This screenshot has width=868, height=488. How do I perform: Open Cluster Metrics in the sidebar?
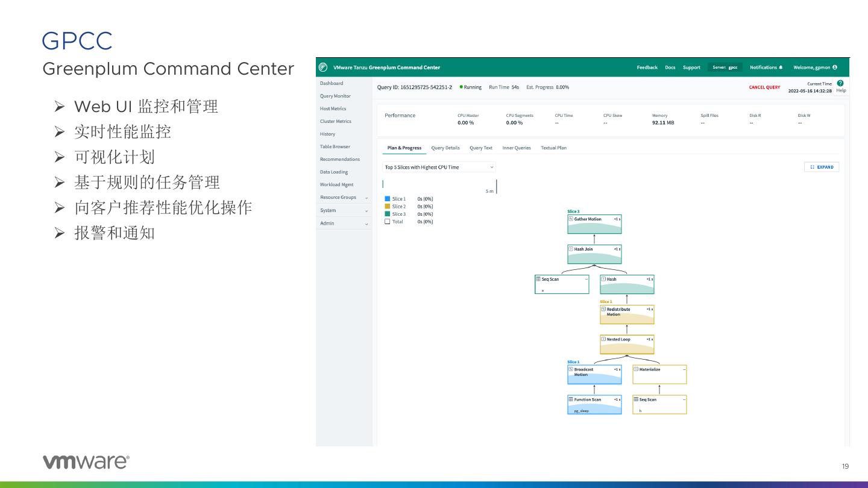(335, 121)
